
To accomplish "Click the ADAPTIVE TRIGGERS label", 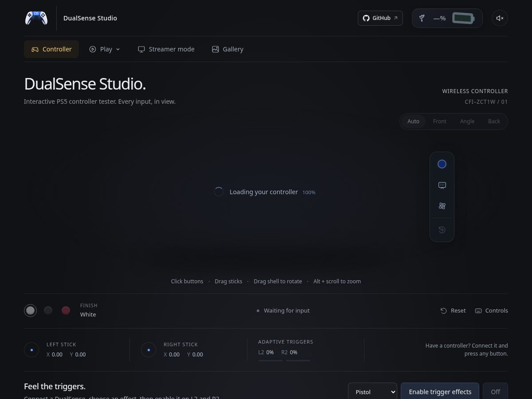I will click(286, 342).
